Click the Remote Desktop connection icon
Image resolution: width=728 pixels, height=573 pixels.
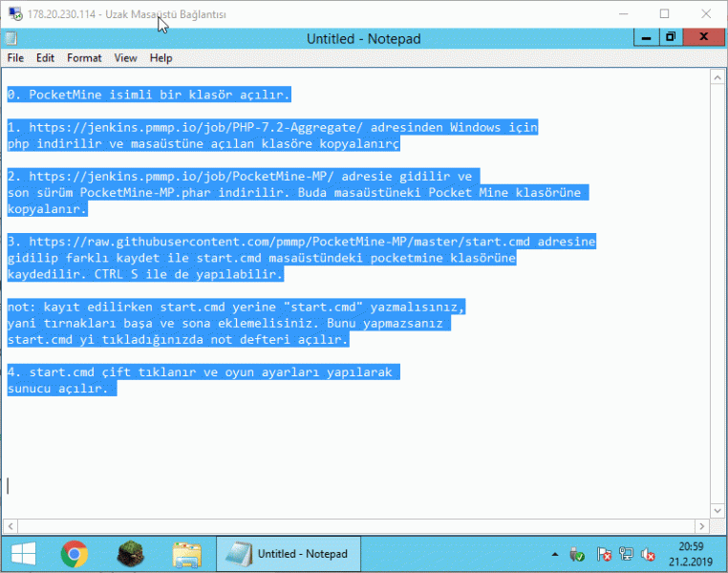pyautogui.click(x=15, y=14)
